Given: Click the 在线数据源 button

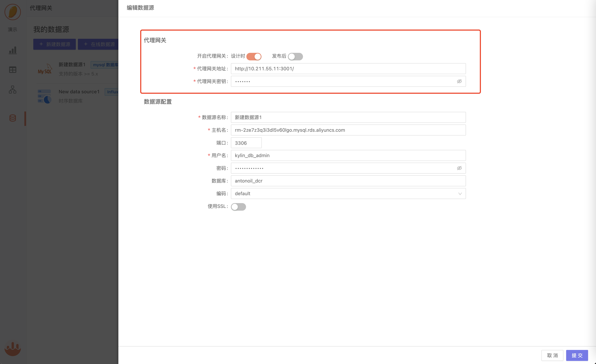Looking at the screenshot, I should click(x=98, y=44).
